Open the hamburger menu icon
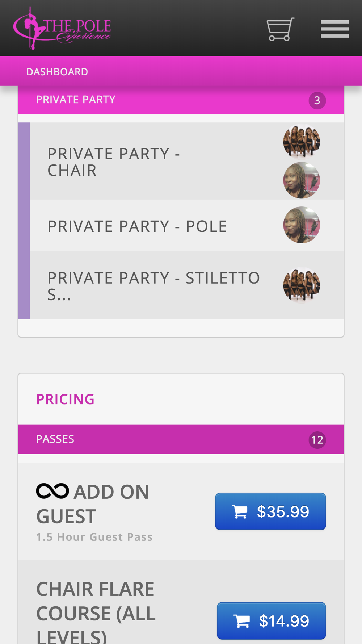Image resolution: width=362 pixels, height=644 pixels. [335, 29]
